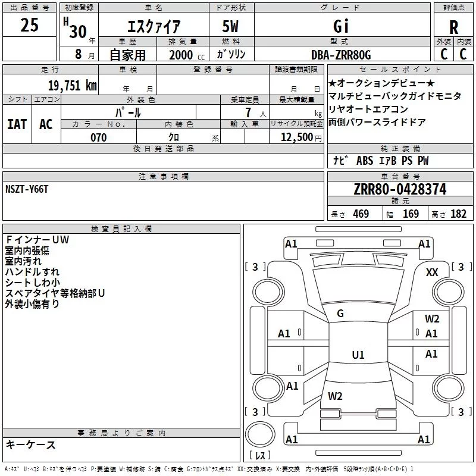Click the lot number "25"
Viewport: 476px width, 476px height.
click(x=29, y=25)
